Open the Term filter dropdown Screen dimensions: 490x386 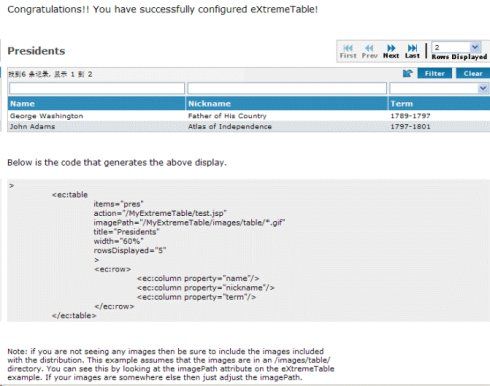483,88
